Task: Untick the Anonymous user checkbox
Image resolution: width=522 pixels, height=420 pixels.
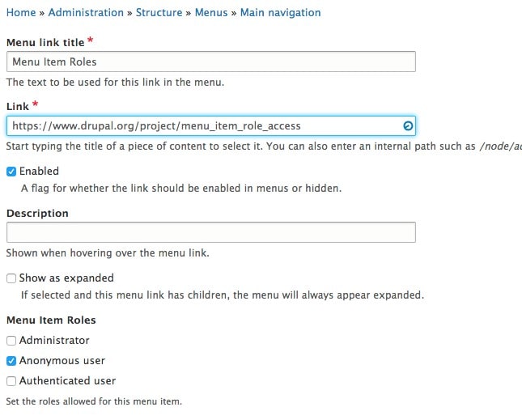Action: click(x=11, y=361)
